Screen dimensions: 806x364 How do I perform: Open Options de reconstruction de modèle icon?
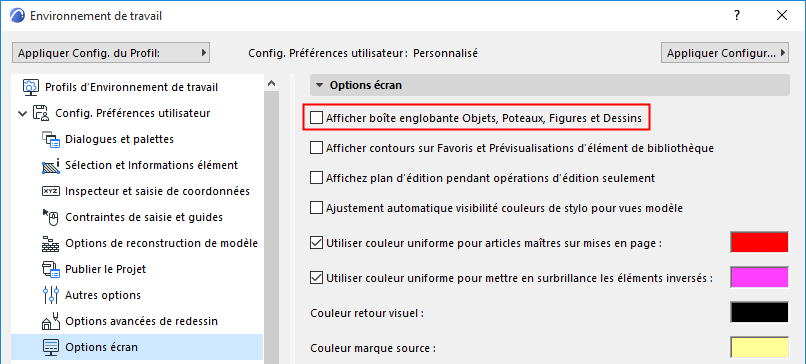coord(51,243)
